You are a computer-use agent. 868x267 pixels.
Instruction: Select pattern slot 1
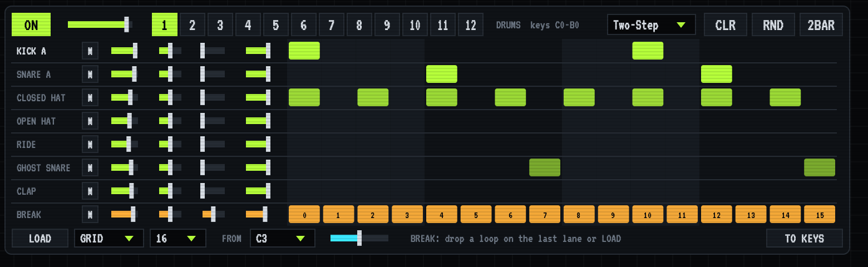point(165,25)
